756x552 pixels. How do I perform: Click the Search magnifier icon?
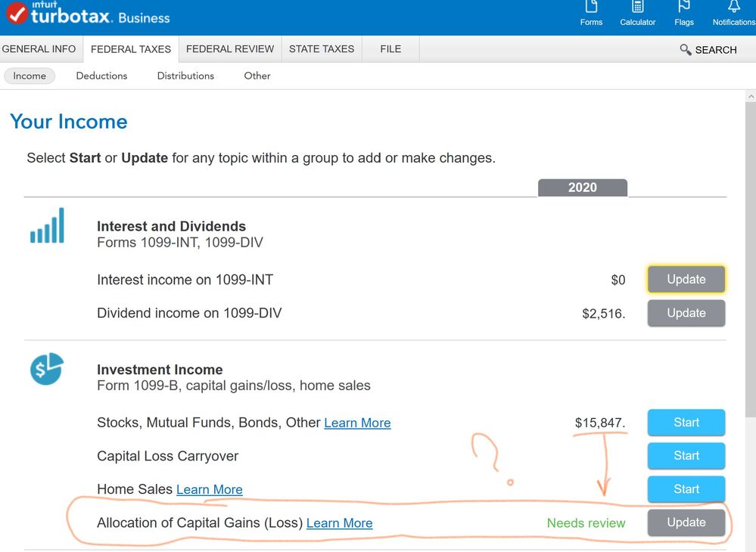click(686, 50)
